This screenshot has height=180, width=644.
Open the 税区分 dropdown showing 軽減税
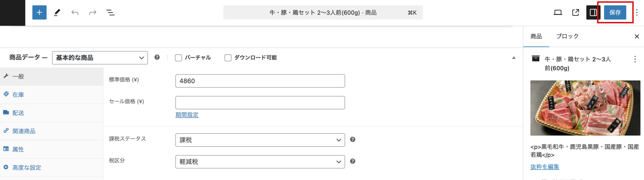260,162
